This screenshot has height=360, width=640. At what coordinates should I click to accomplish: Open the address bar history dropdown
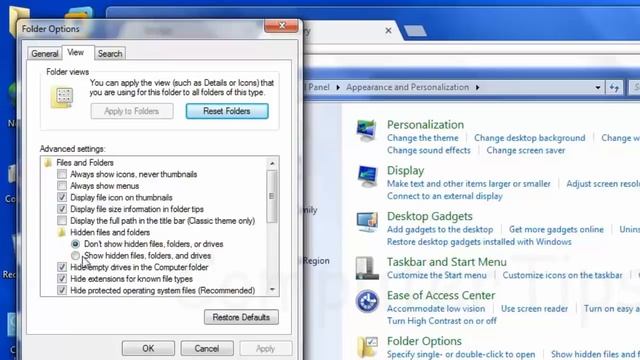pyautogui.click(x=598, y=87)
